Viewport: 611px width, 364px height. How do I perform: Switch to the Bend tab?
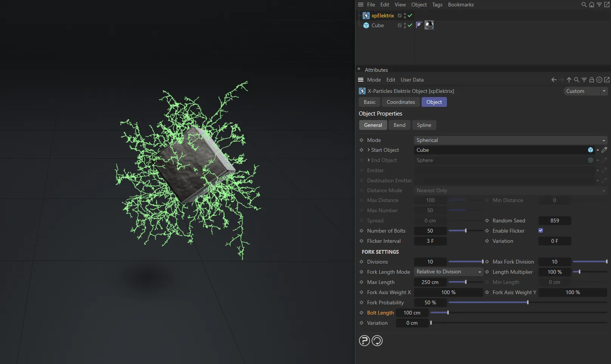click(399, 125)
